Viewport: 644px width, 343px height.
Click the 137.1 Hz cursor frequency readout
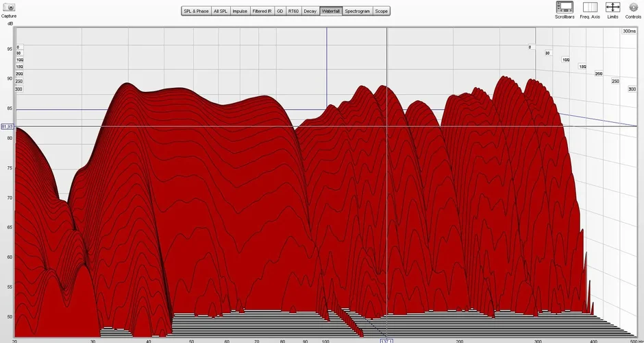pos(387,341)
